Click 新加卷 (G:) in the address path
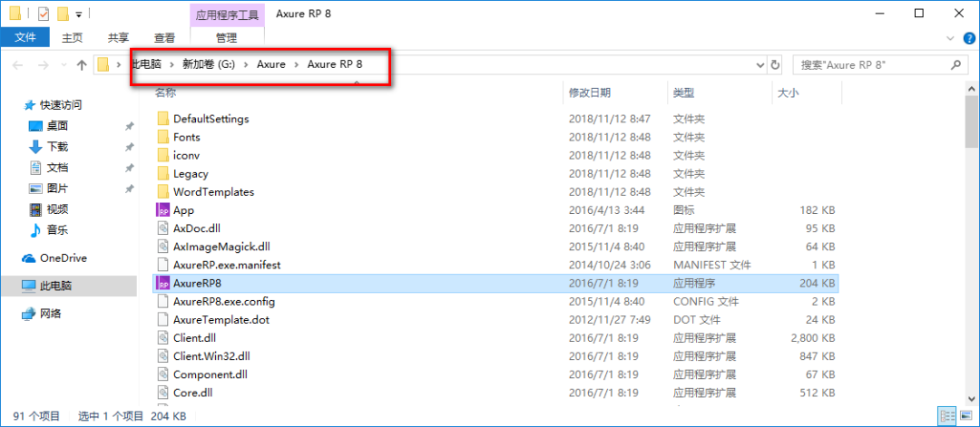This screenshot has width=980, height=427. [208, 64]
